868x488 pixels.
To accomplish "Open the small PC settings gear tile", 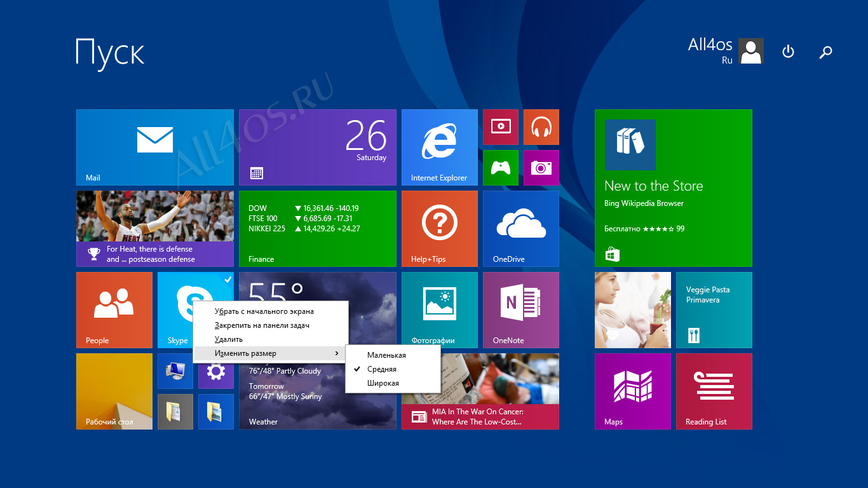I will pyautogui.click(x=216, y=372).
